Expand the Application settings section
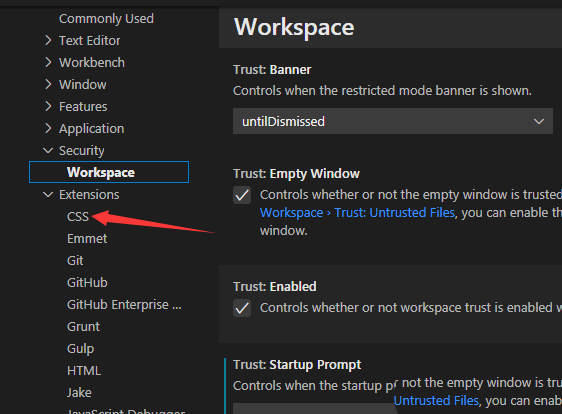562x414 pixels. [48, 128]
